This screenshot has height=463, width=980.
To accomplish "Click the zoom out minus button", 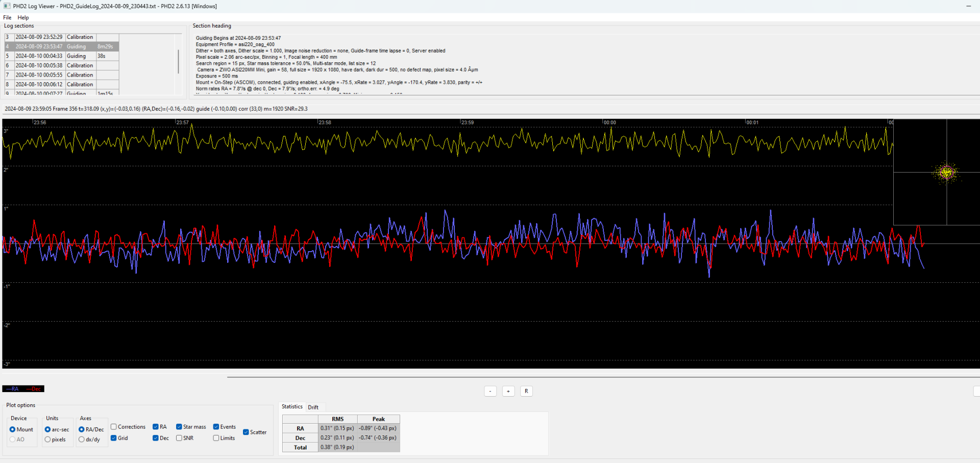I will (490, 391).
